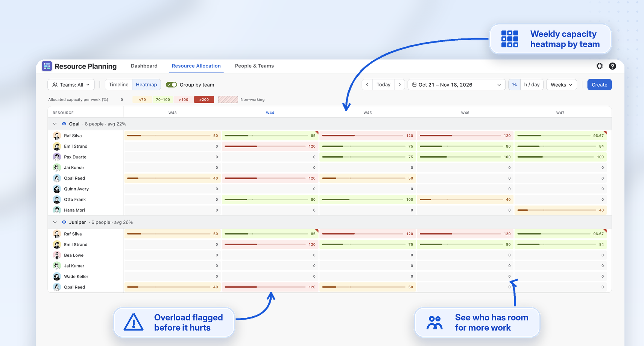This screenshot has width=644, height=346.
Task: Toggle visibility eye for Juniper team
Action: [64, 222]
